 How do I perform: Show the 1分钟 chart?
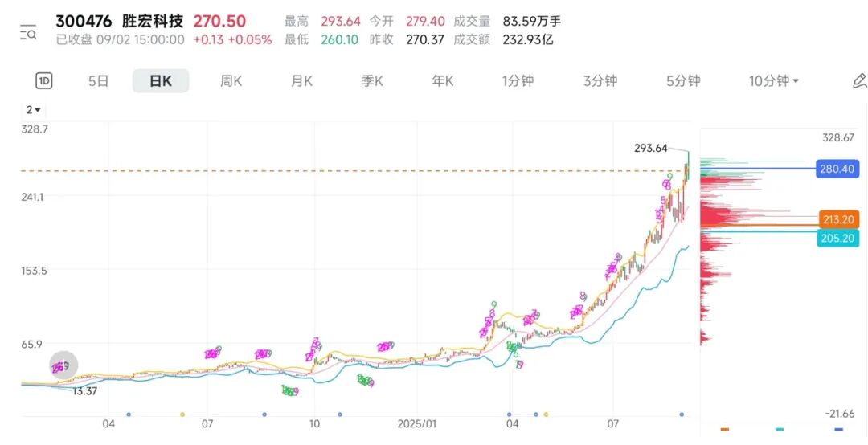[x=518, y=80]
